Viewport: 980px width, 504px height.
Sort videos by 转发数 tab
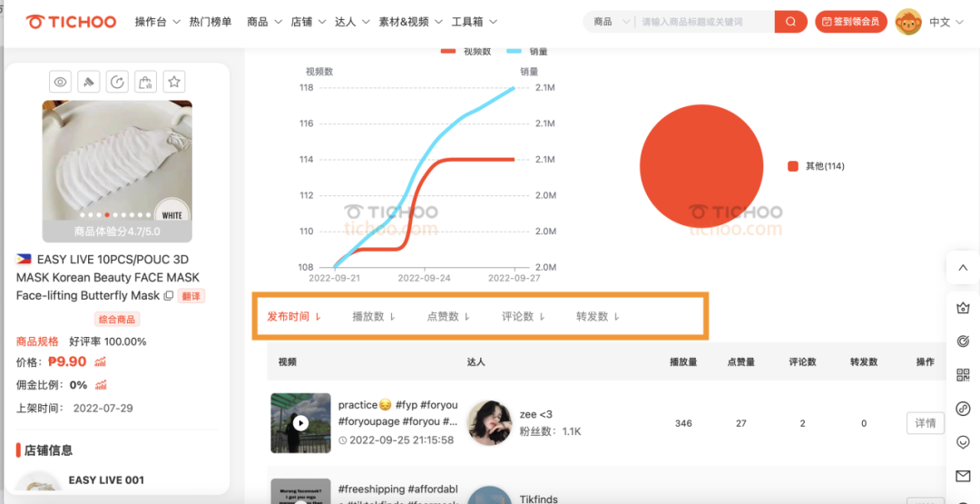point(597,316)
